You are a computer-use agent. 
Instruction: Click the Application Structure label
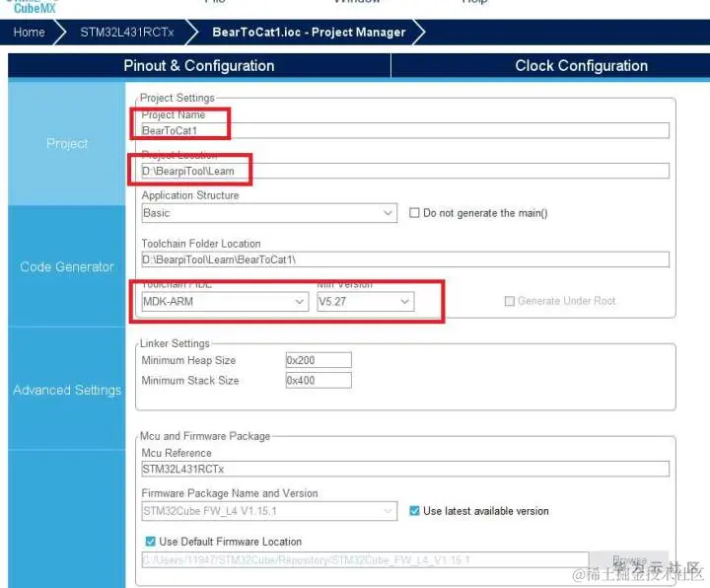point(190,195)
